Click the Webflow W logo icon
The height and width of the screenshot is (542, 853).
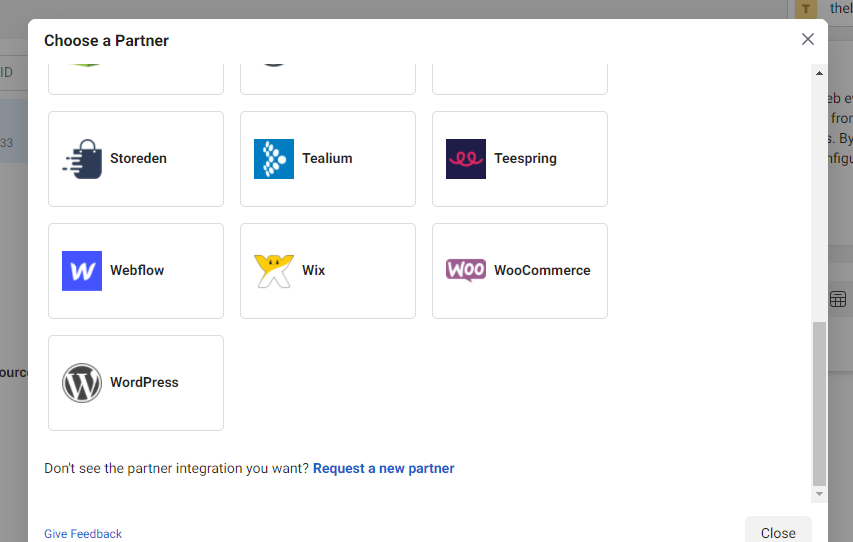tap(82, 271)
